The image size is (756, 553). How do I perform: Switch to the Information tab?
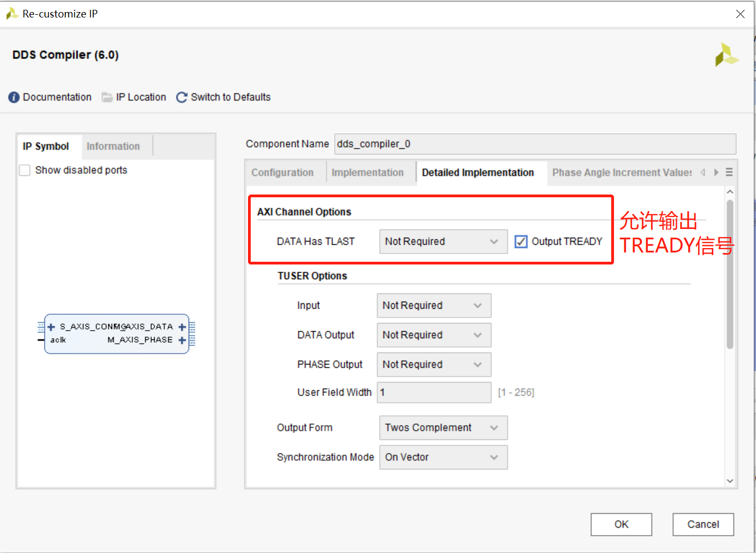coord(113,146)
